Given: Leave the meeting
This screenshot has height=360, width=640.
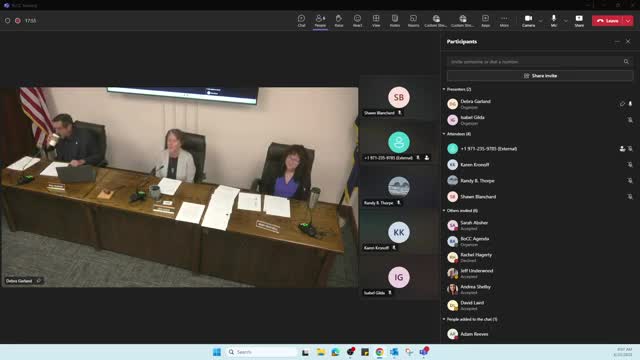Looking at the screenshot, I should [608, 20].
